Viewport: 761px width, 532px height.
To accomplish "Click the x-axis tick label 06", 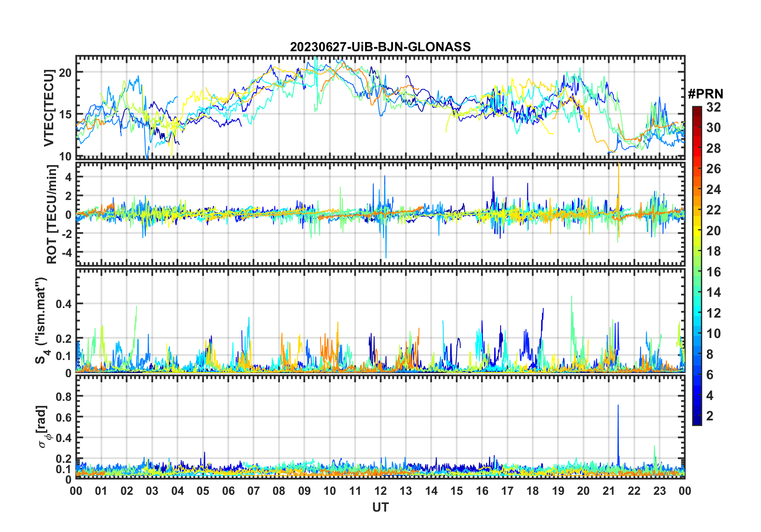I will pos(228,491).
